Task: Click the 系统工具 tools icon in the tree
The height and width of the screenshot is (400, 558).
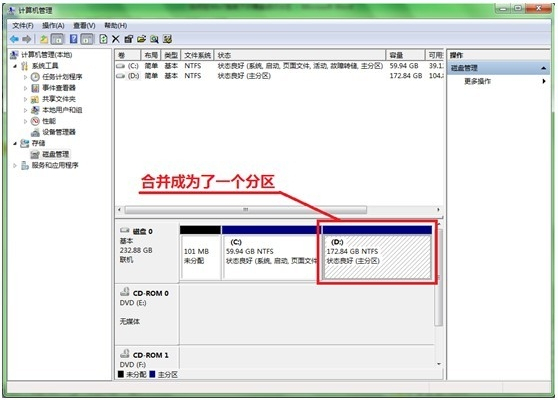Action: (25, 66)
